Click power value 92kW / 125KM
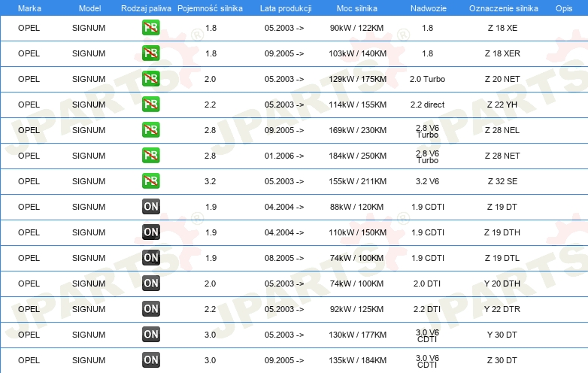Viewport: 588px width, 373px height. [357, 309]
